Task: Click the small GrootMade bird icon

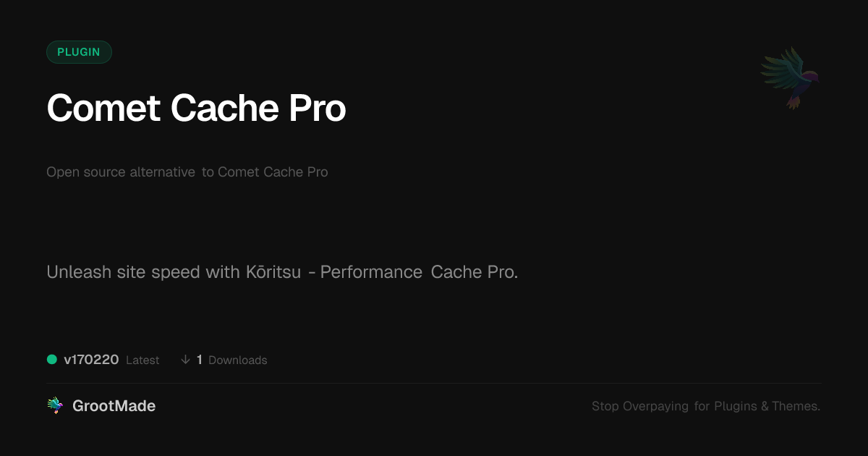Action: 55,406
